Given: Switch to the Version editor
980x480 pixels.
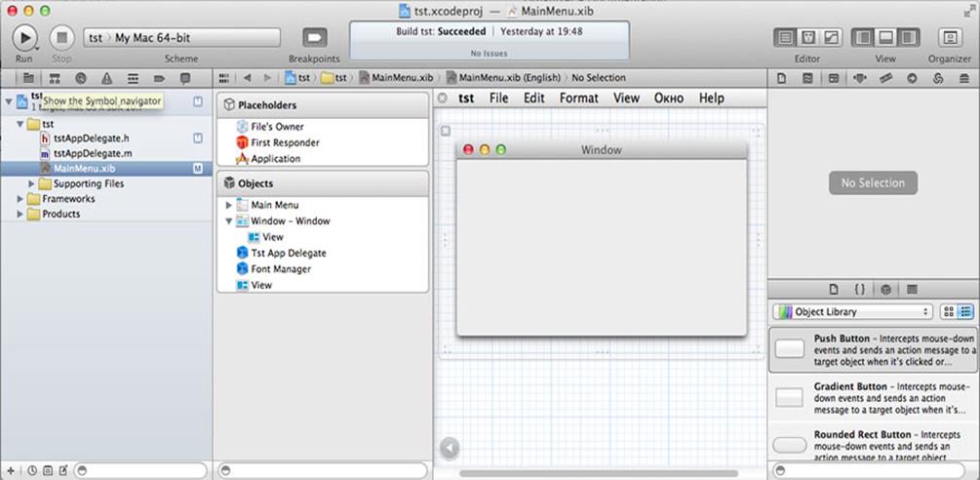Looking at the screenshot, I should click(831, 37).
